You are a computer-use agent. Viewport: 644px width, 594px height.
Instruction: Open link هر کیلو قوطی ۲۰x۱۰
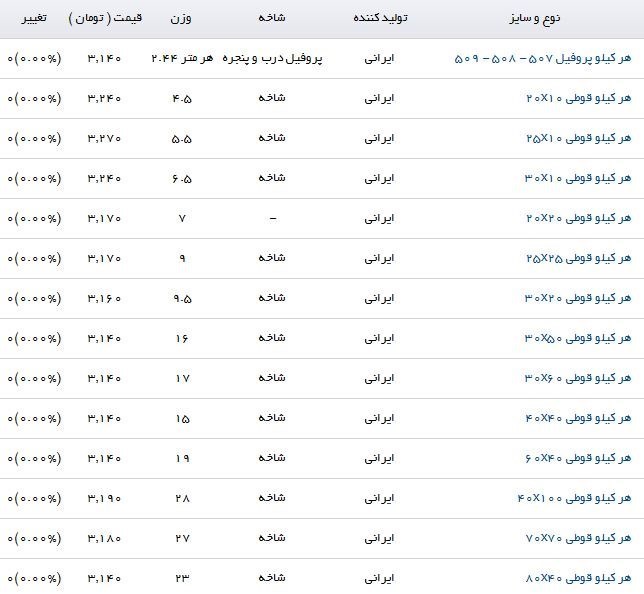pyautogui.click(x=579, y=99)
